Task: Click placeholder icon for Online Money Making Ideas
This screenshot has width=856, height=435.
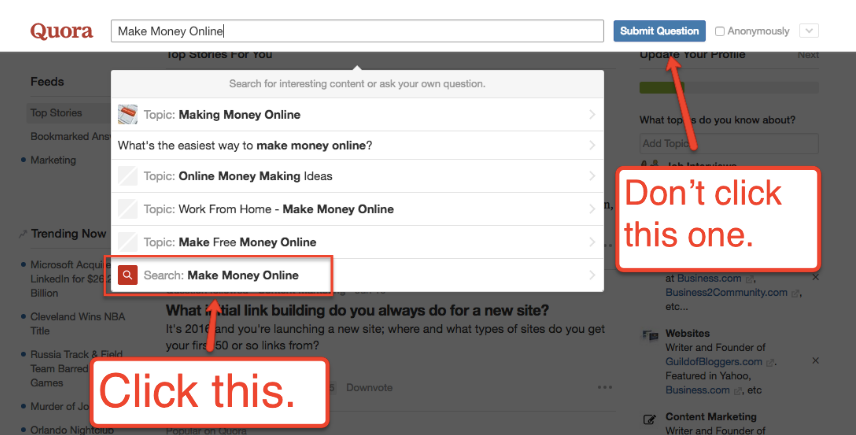Action: [x=128, y=176]
